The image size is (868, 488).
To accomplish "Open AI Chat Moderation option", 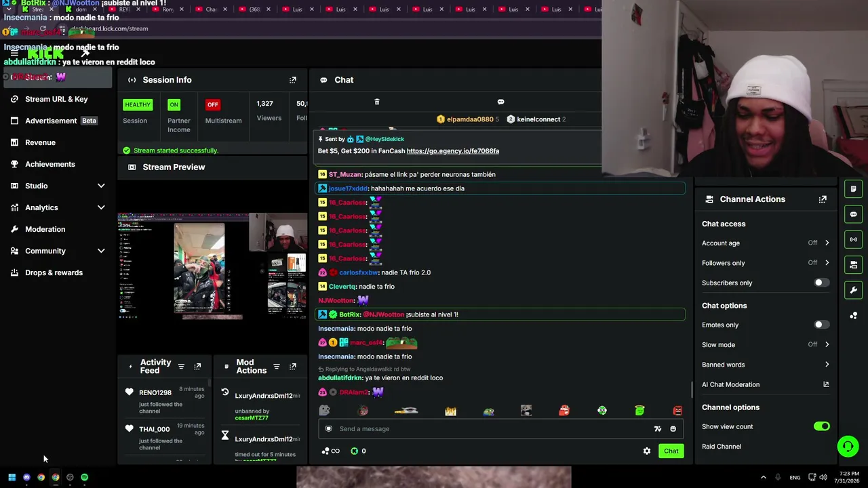I will [x=730, y=384].
